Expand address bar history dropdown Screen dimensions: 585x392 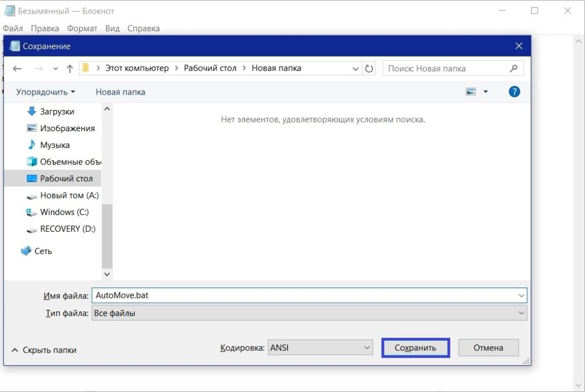tap(355, 68)
